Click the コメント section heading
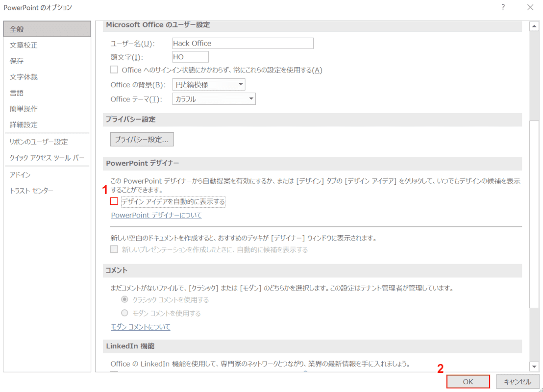The height and width of the screenshot is (392, 543). click(x=117, y=270)
